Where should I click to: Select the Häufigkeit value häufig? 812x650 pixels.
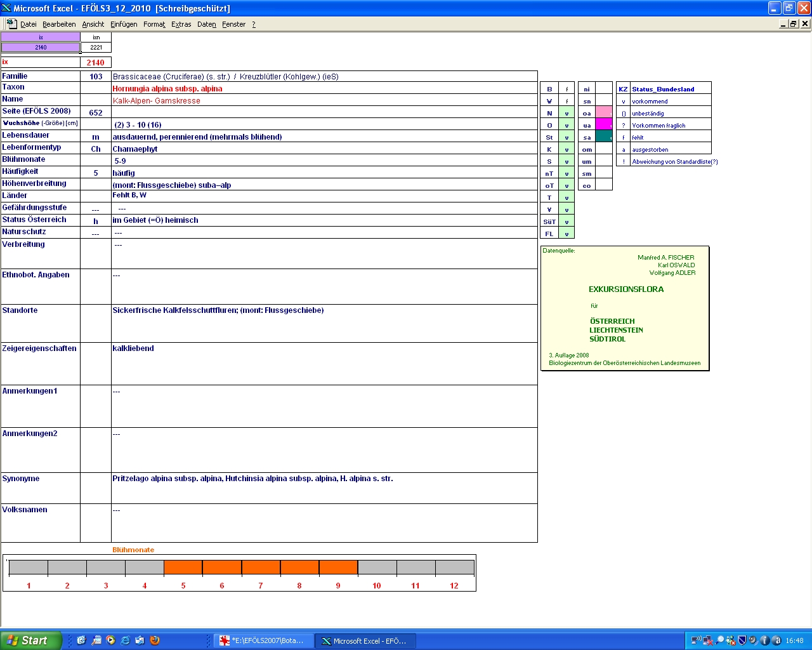point(124,173)
